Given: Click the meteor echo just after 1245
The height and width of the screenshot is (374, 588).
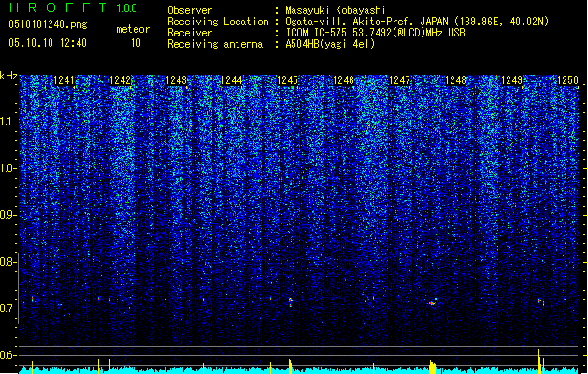Looking at the screenshot, I should (x=290, y=302).
